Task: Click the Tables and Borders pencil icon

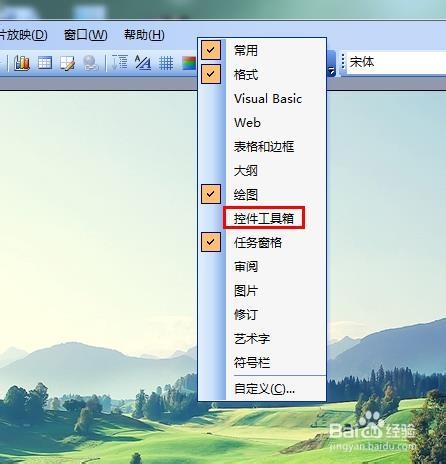Action: [x=67, y=63]
